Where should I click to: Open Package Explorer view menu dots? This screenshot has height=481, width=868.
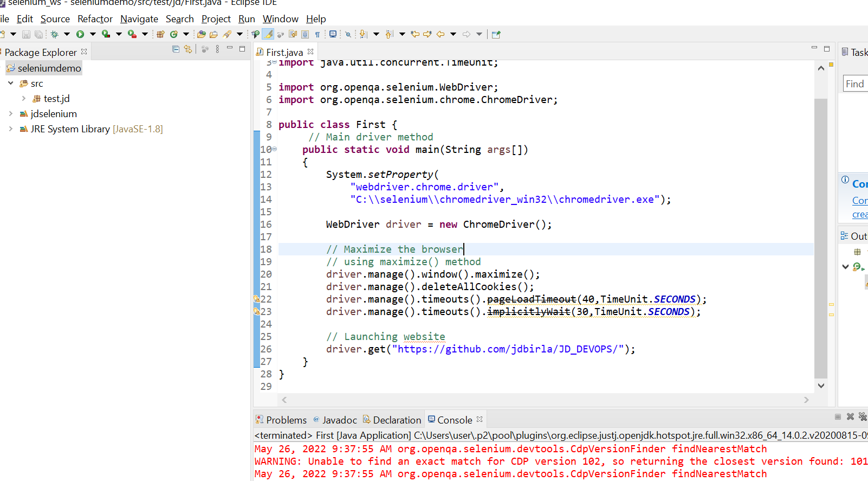click(217, 49)
